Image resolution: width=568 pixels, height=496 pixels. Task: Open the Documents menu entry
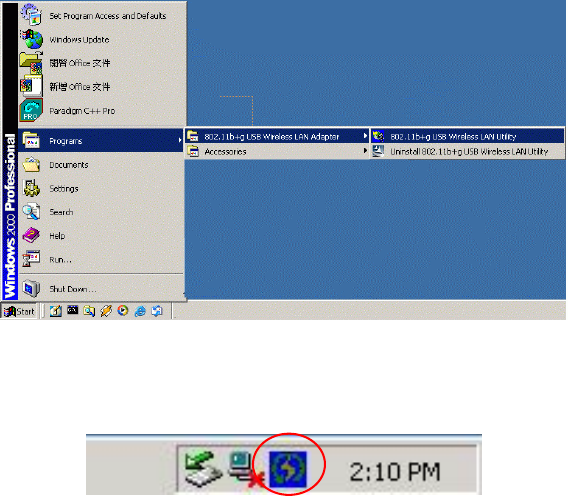(x=101, y=165)
